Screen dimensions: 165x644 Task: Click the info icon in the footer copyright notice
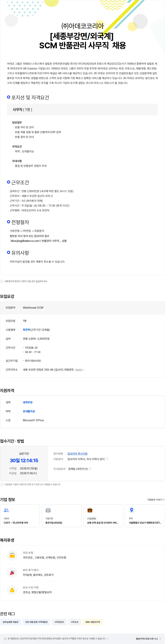click(x=5, y=638)
